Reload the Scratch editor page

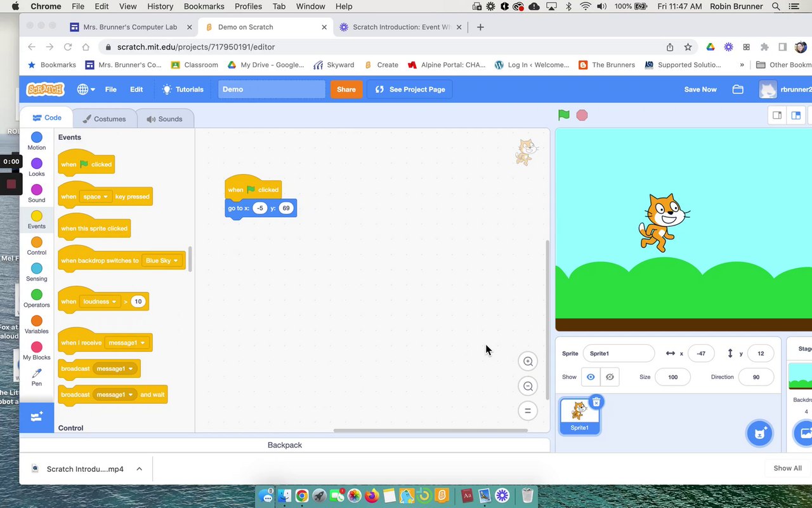click(68, 47)
